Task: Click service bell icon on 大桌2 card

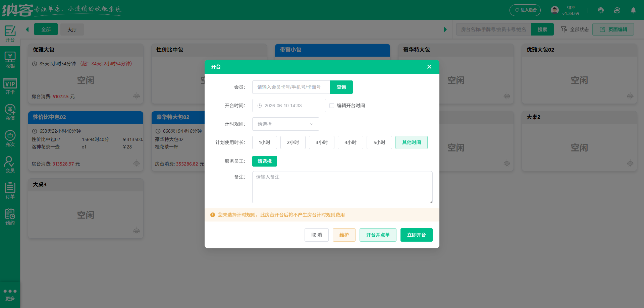Action: click(x=630, y=164)
